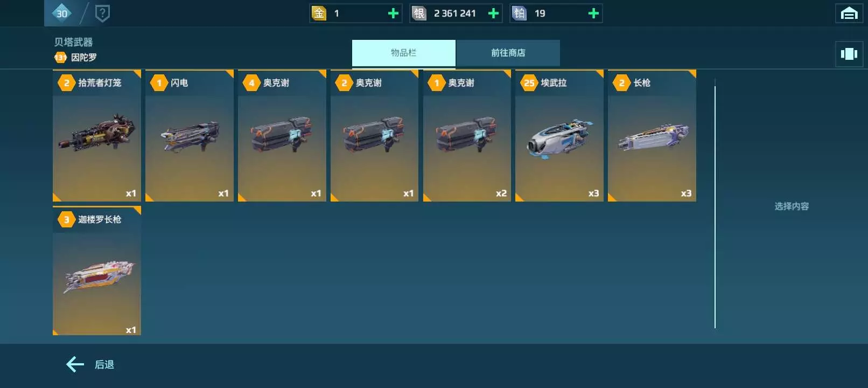The image size is (868, 388).
Task: Click the back arrow icon
Action: [x=75, y=364]
